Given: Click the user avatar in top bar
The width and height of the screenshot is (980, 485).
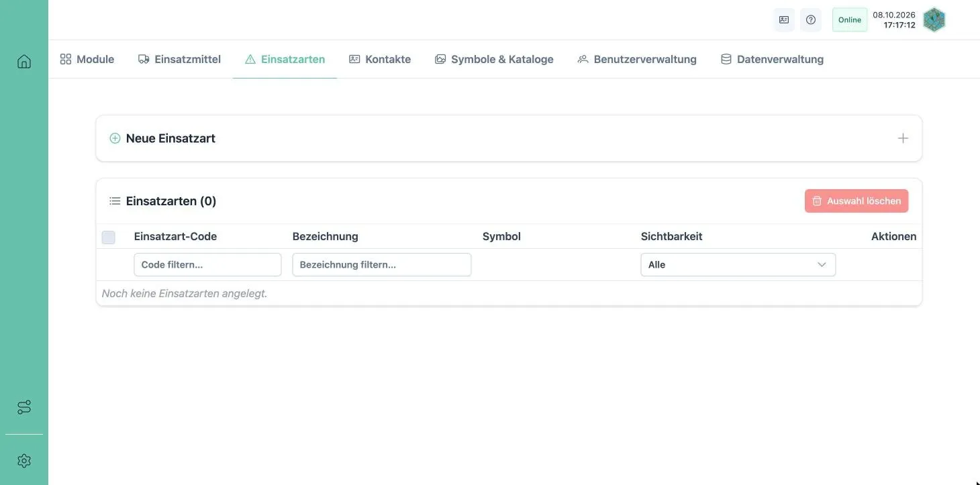Looking at the screenshot, I should 934,20.
